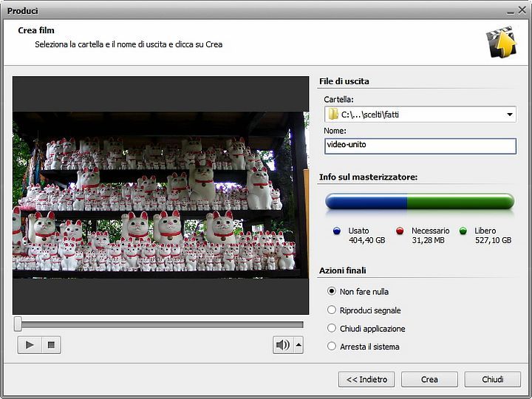Close the Produci window with X
532x399 pixels.
click(522, 10)
